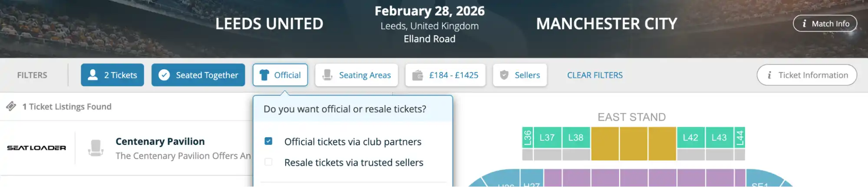Click the CLEAR FILTERS link

594,75
